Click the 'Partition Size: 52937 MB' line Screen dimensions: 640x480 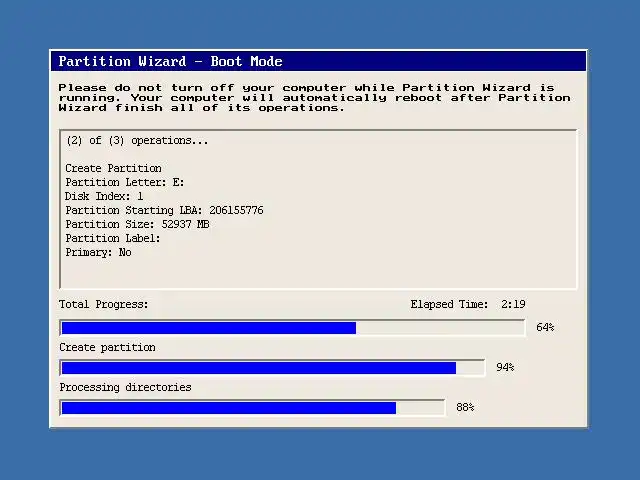(138, 224)
